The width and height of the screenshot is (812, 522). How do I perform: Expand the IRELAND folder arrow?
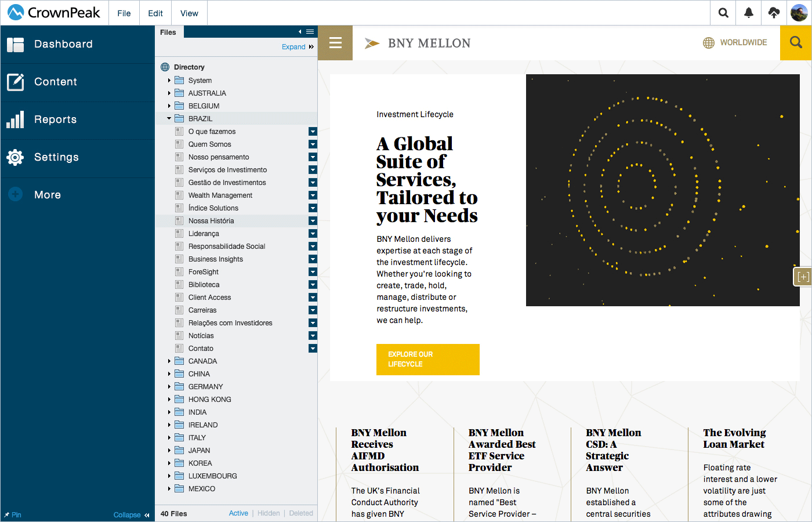[x=169, y=425]
